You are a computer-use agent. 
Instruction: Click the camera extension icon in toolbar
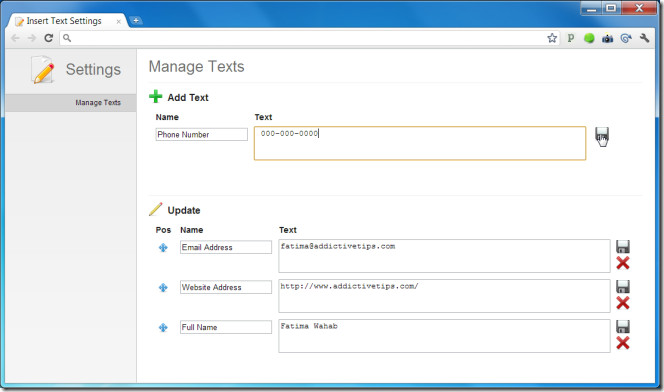(608, 39)
